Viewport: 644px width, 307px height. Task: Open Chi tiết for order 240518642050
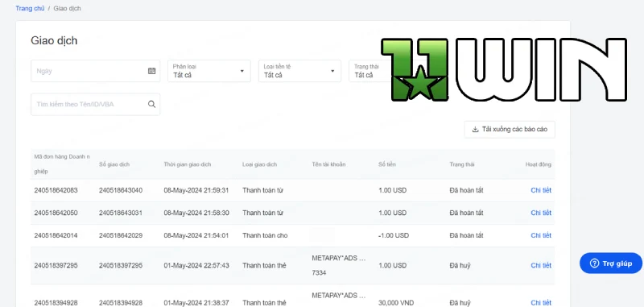541,213
